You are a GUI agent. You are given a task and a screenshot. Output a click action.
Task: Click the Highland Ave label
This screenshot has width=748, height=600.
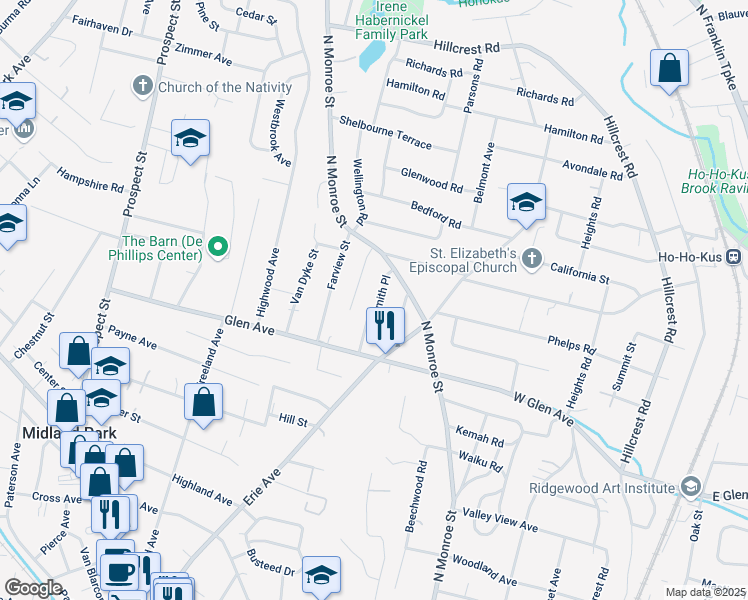pos(202,490)
